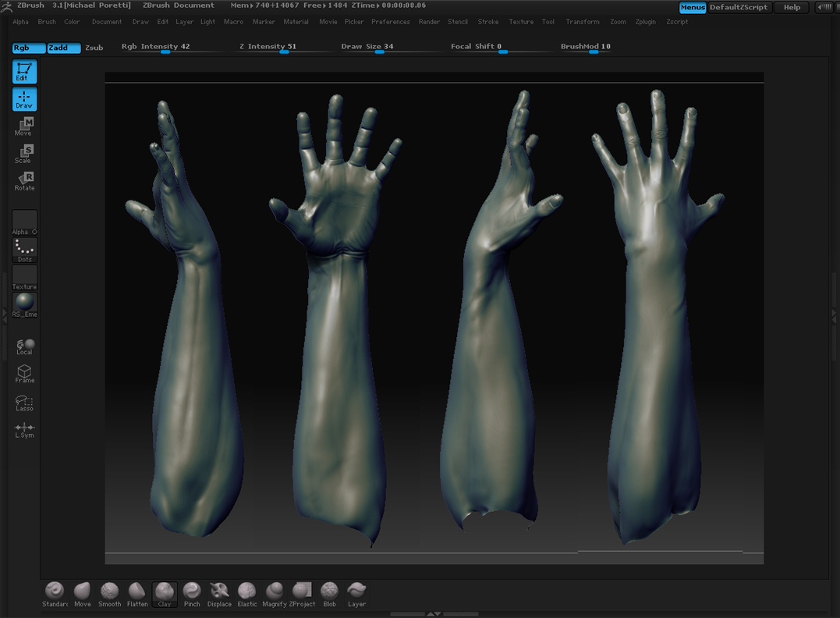Click the palm-facing hand model in canvas
Screen dimensions: 840x618
coord(339,319)
